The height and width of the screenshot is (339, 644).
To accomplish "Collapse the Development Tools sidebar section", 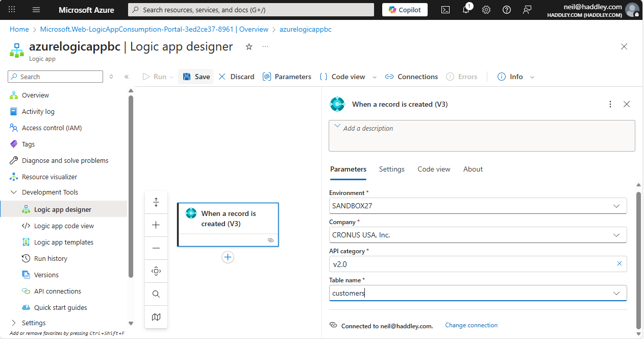I will coord(13,192).
